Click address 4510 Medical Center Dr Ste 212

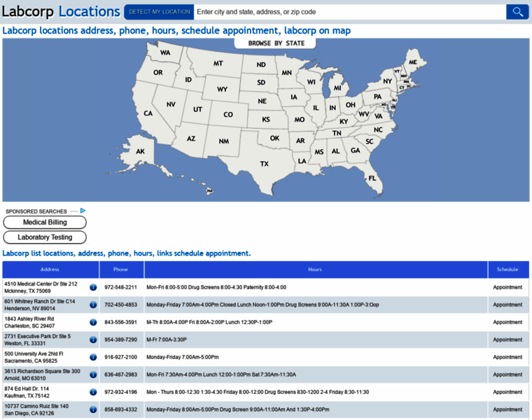click(x=41, y=284)
